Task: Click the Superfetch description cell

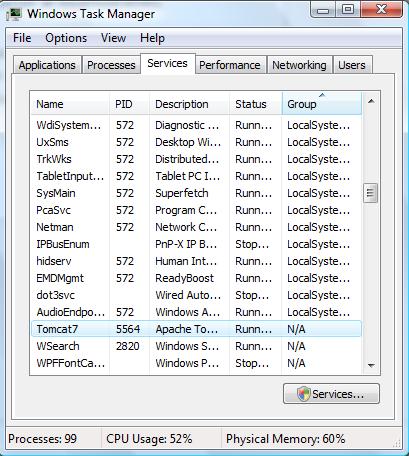Action: (x=182, y=193)
